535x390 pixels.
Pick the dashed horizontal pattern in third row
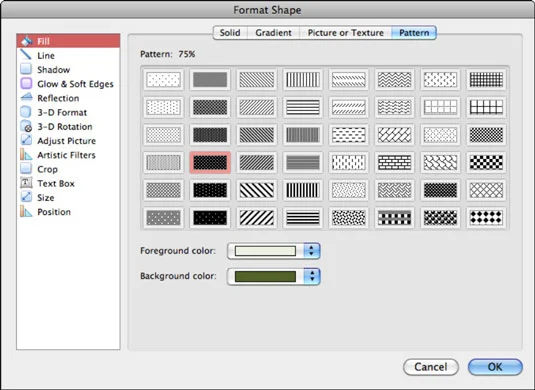pos(349,135)
